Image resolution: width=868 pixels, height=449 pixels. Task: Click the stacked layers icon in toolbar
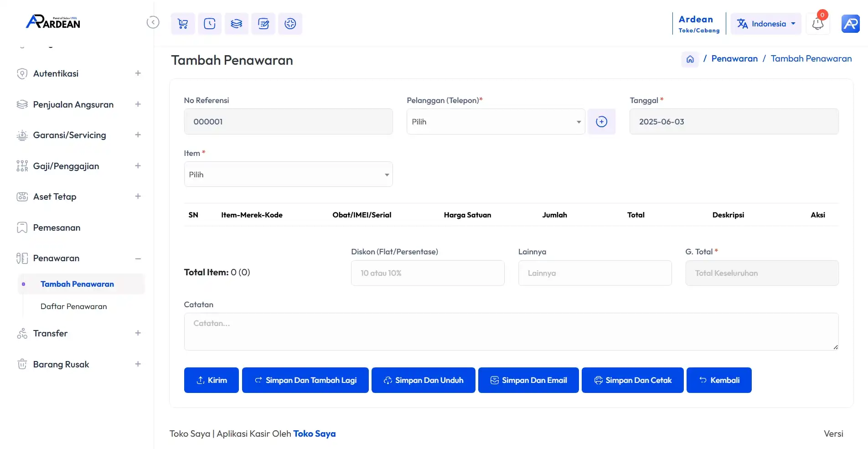click(x=237, y=24)
